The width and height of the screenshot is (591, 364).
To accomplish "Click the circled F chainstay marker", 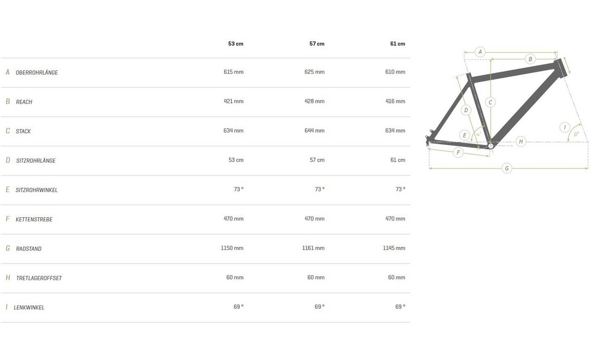I will pyautogui.click(x=458, y=153).
